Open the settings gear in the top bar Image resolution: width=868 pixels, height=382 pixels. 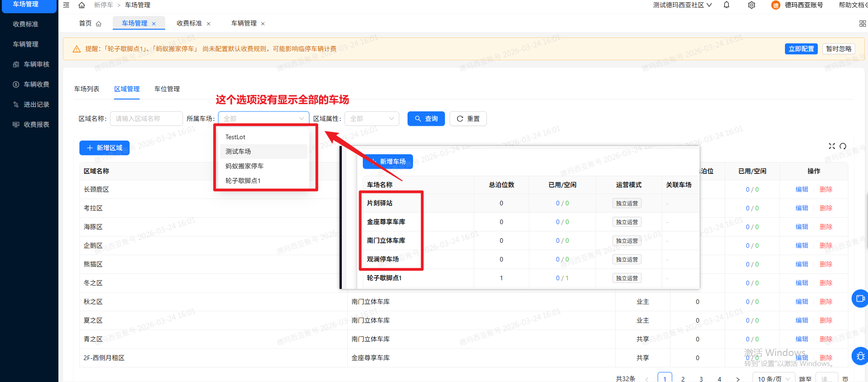[x=752, y=5]
